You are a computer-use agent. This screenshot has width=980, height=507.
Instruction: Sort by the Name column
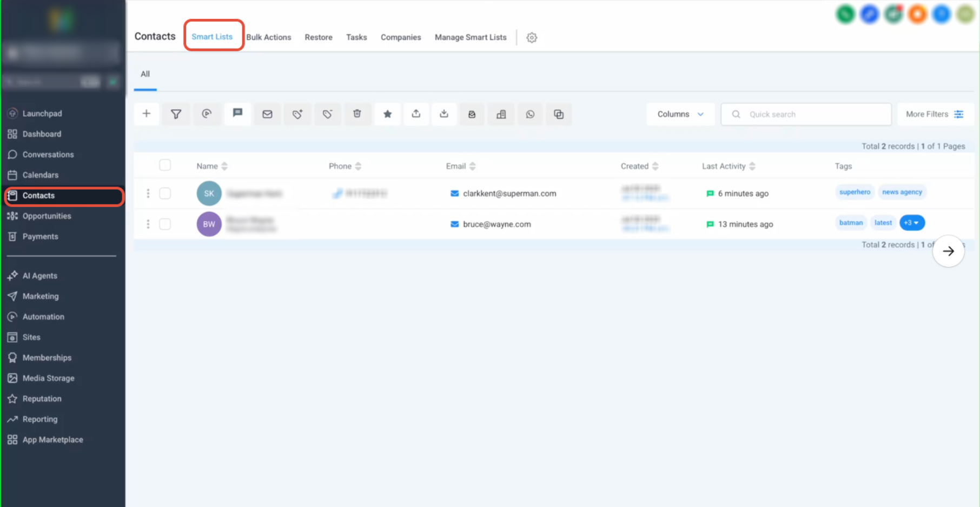(x=212, y=166)
